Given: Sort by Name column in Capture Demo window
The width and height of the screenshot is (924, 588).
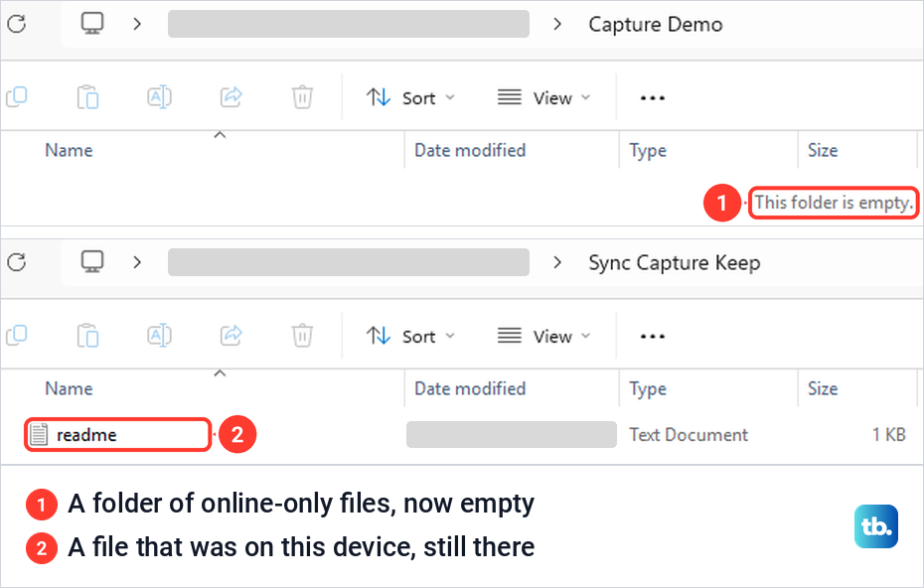Looking at the screenshot, I should click(69, 150).
